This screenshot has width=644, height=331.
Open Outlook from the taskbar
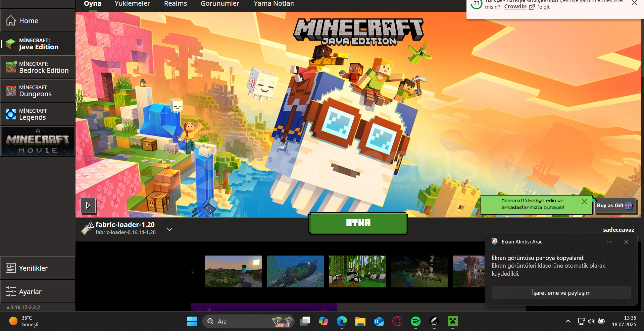(379, 321)
